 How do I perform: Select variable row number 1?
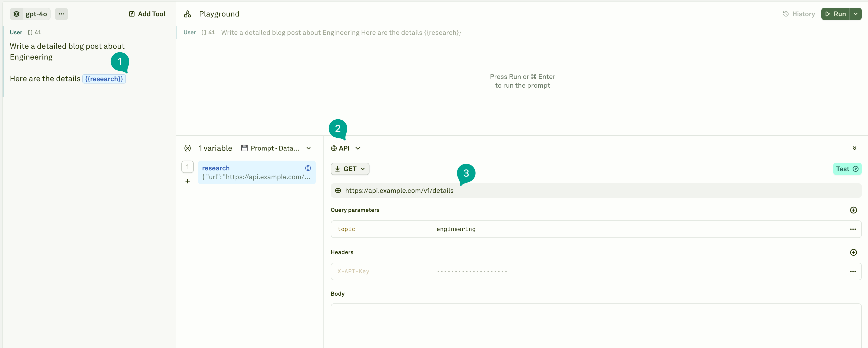(188, 167)
